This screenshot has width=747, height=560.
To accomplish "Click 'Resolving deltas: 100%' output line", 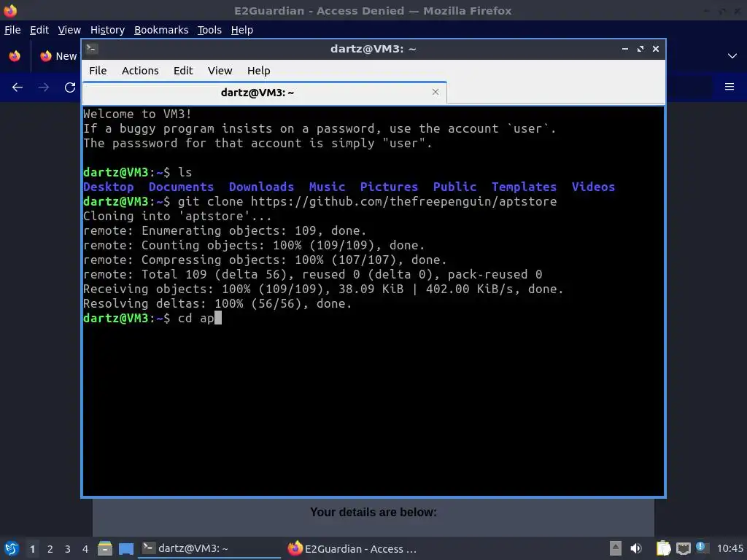I will point(217,303).
